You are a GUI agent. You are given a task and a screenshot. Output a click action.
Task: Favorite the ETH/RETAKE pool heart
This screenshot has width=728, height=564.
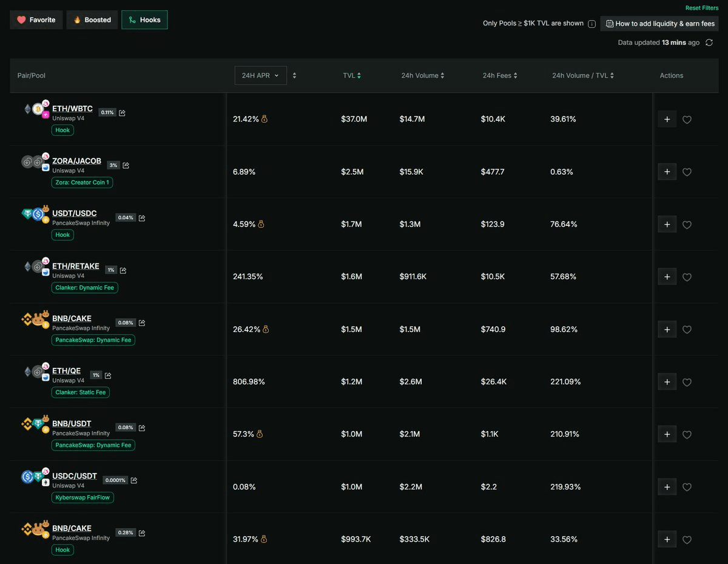[687, 277]
